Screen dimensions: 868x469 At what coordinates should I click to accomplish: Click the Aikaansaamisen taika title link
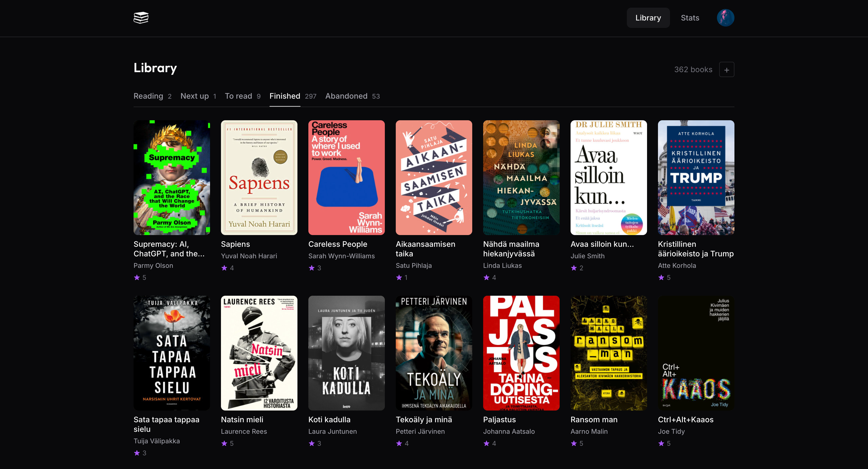426,249
